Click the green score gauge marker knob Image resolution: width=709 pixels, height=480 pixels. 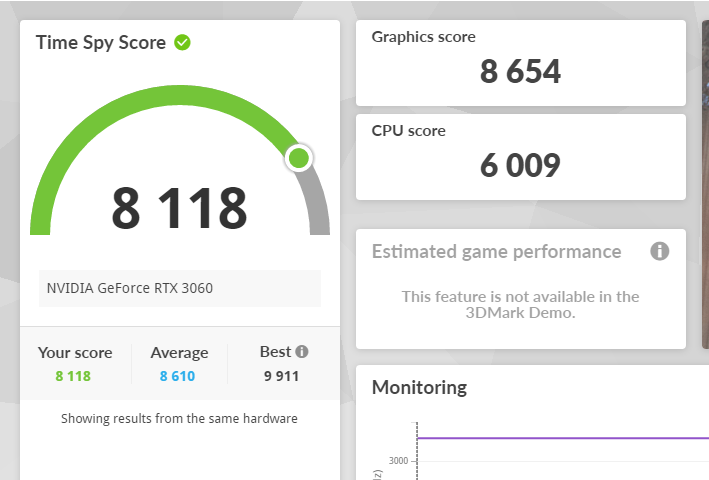[298, 158]
